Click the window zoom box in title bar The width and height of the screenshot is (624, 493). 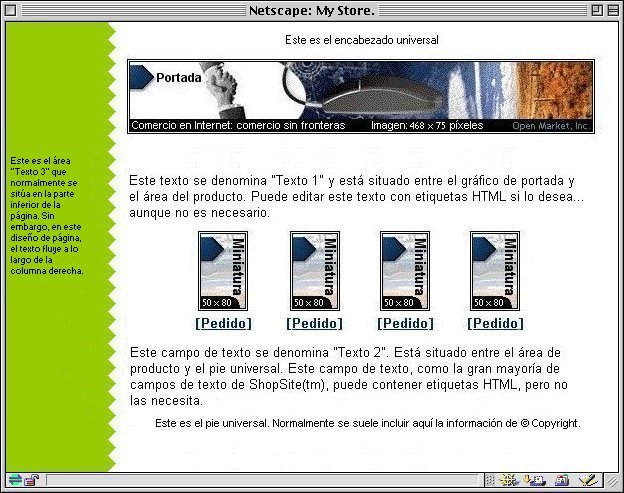tap(595, 10)
